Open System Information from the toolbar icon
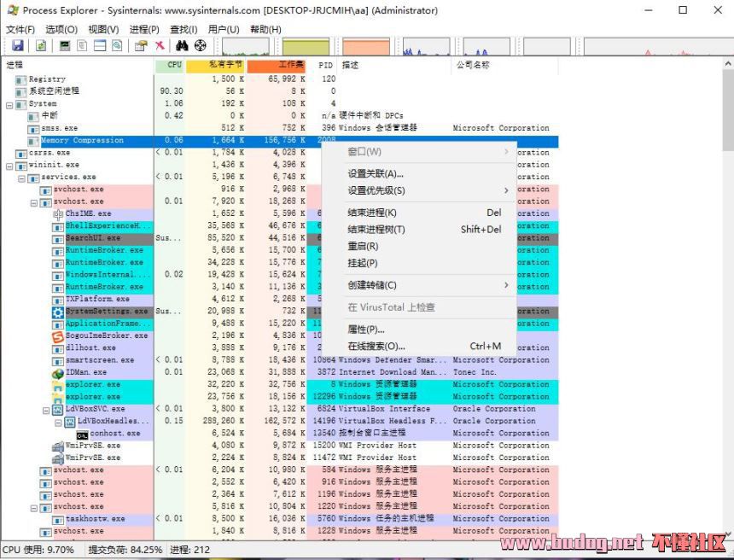This screenshot has width=734, height=560. [65, 45]
